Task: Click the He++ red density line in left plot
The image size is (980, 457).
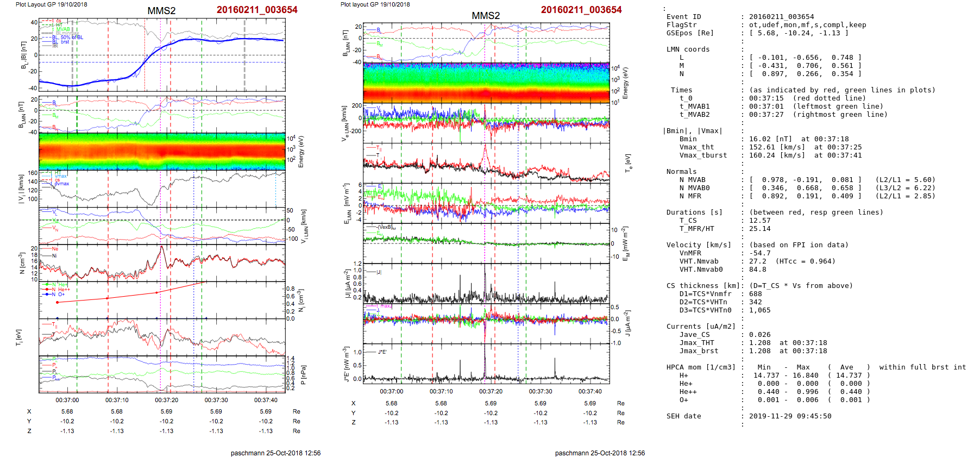Action: 130,295
